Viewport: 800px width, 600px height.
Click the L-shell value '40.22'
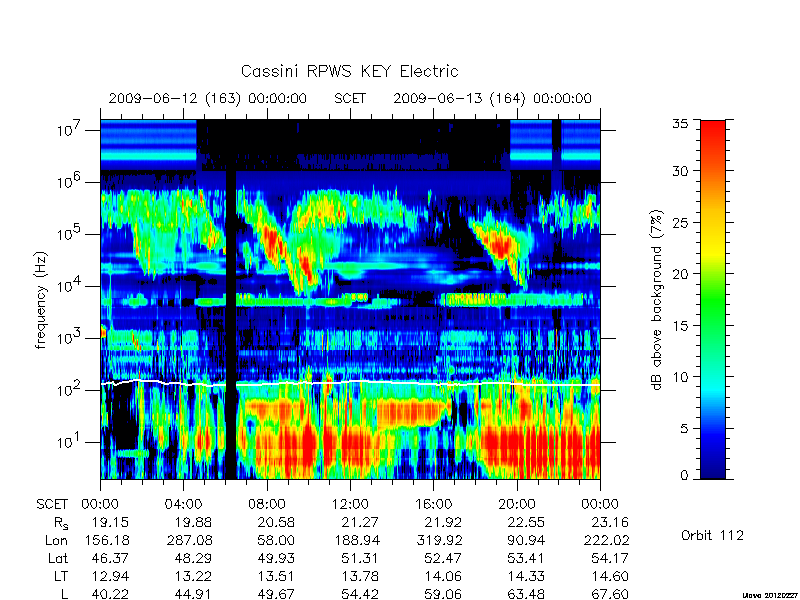click(110, 594)
